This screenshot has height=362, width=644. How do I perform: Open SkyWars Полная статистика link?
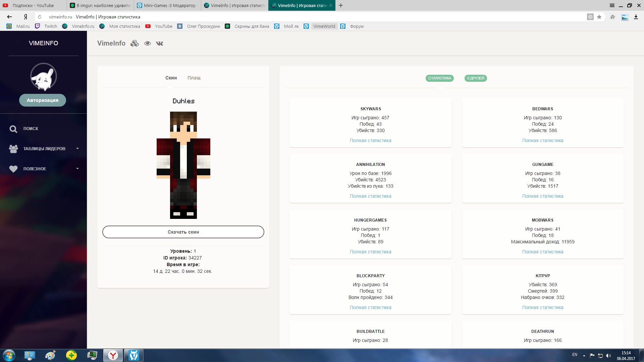(x=371, y=140)
